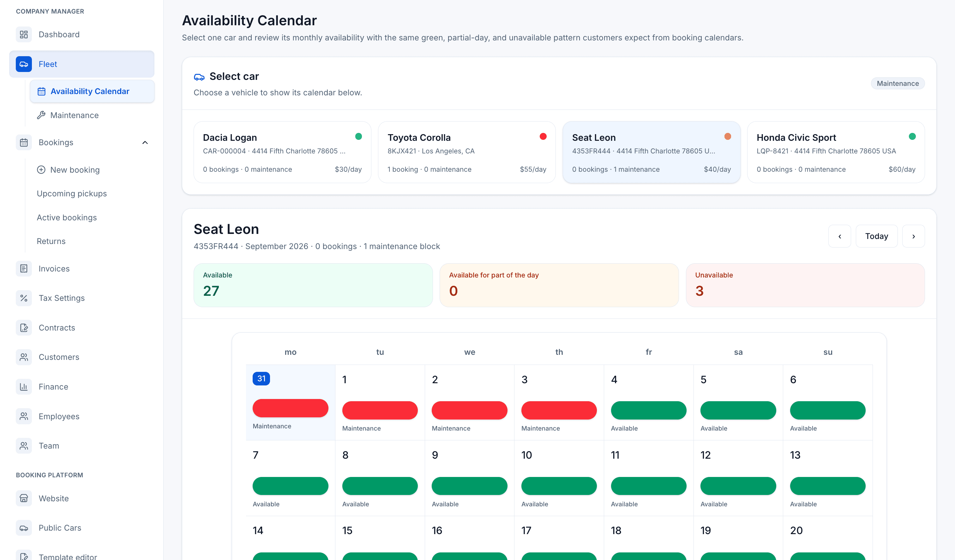Select Availability Calendar submenu item
The width and height of the screenshot is (955, 560).
pyautogui.click(x=92, y=91)
